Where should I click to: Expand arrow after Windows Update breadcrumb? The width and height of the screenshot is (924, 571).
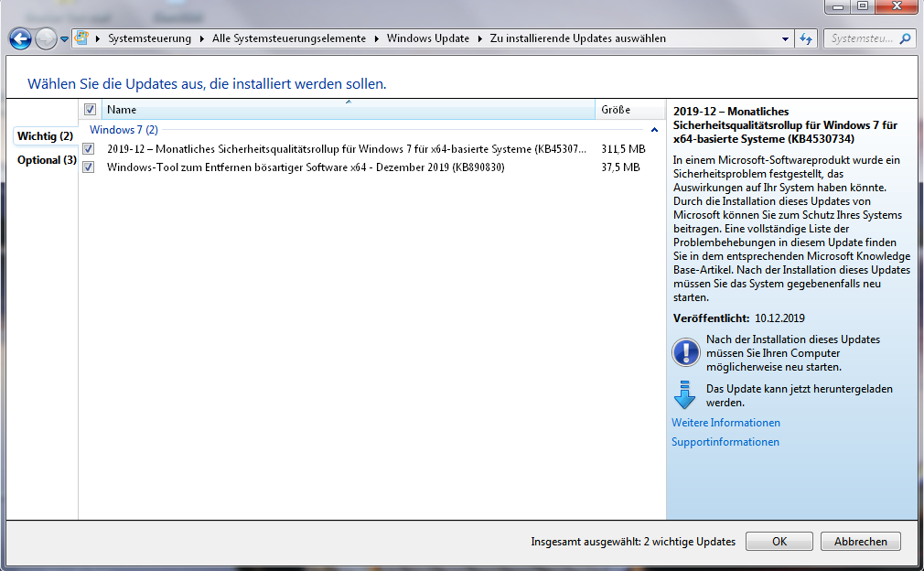(x=479, y=39)
